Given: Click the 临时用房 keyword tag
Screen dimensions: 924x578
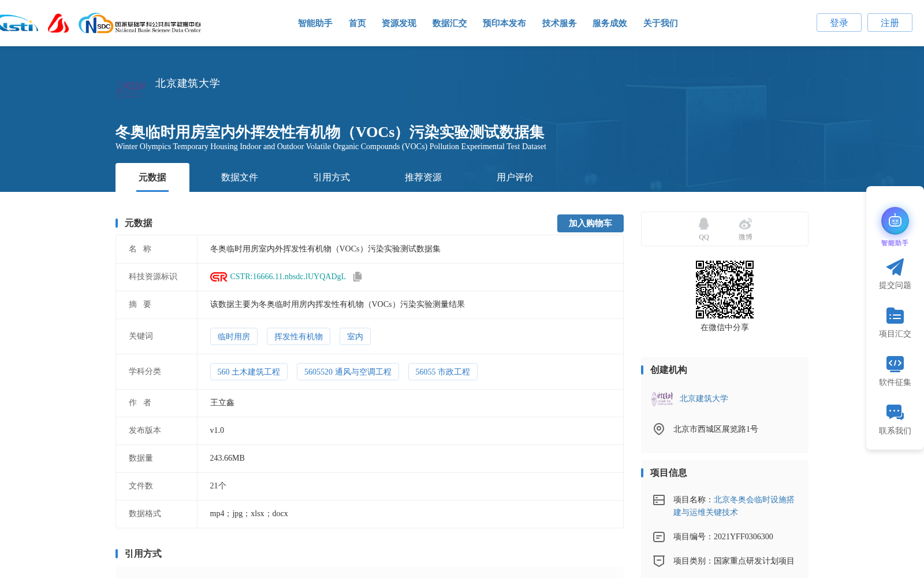Looking at the screenshot, I should [x=234, y=336].
